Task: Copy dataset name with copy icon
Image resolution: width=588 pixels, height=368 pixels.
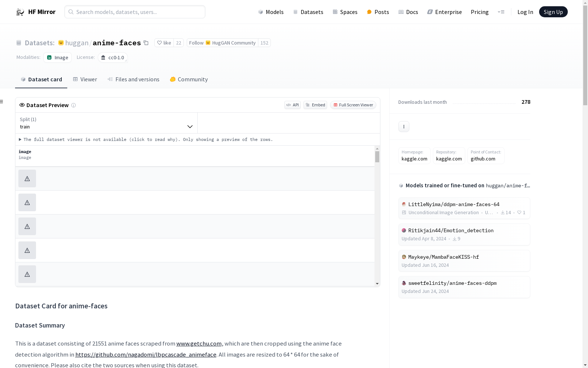Action: 146,43
